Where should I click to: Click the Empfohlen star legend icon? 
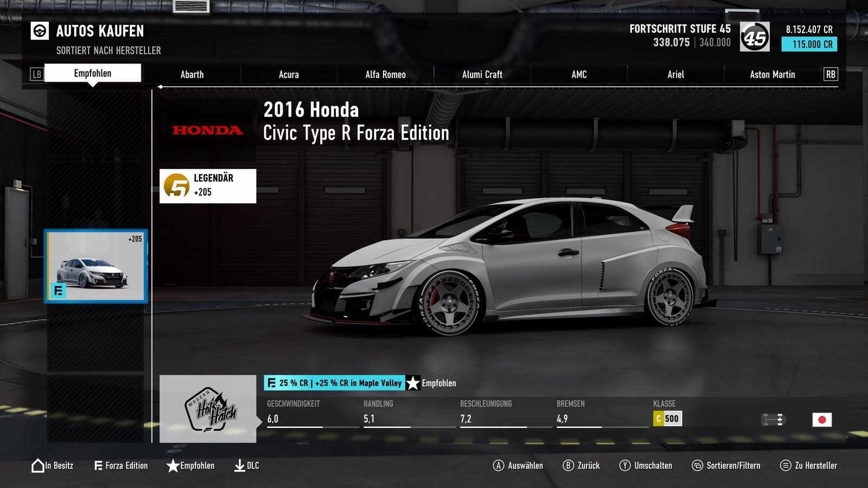tap(173, 465)
